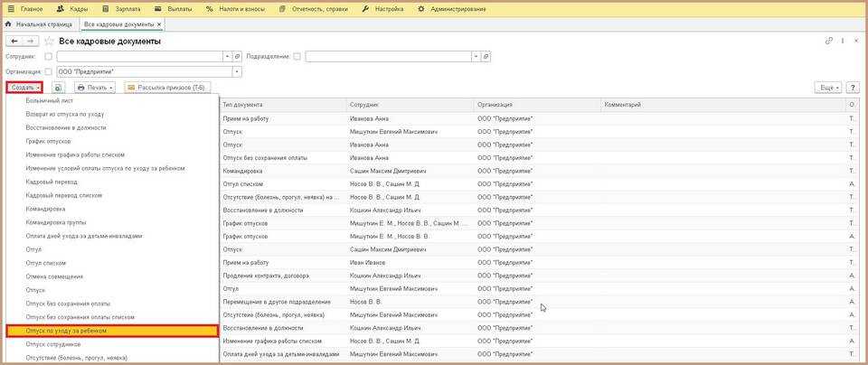The width and height of the screenshot is (868, 365).
Task: Select the Прием на работу row for Иванова Анна
Action: [x=539, y=118]
